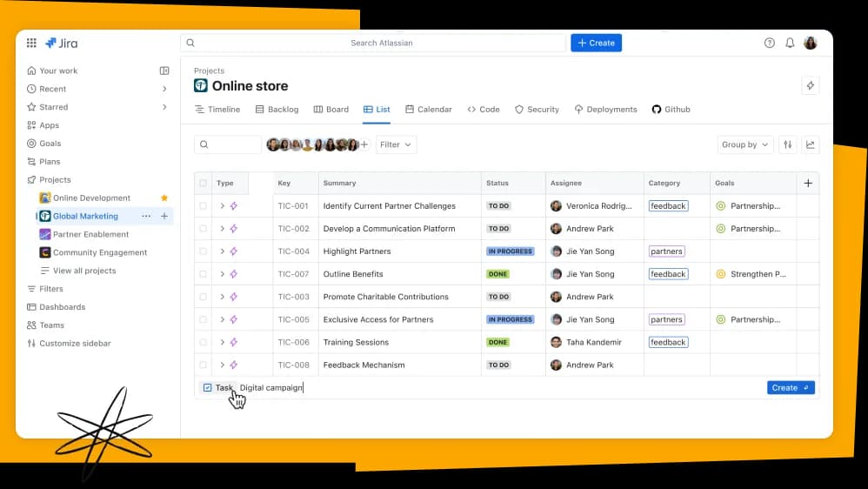
Task: Click the epic icon for TIC-001
Action: pyautogui.click(x=234, y=205)
